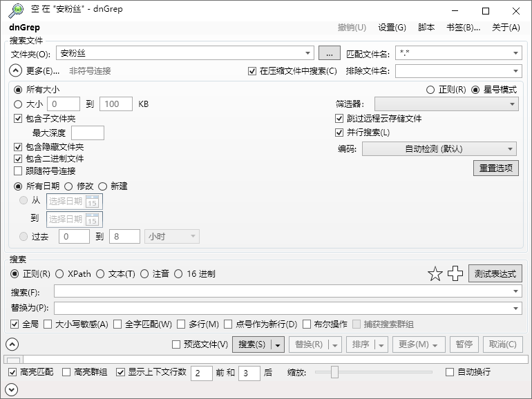The width and height of the screenshot is (532, 399).
Task: Open 撤销(U) menu item
Action: pyautogui.click(x=352, y=28)
